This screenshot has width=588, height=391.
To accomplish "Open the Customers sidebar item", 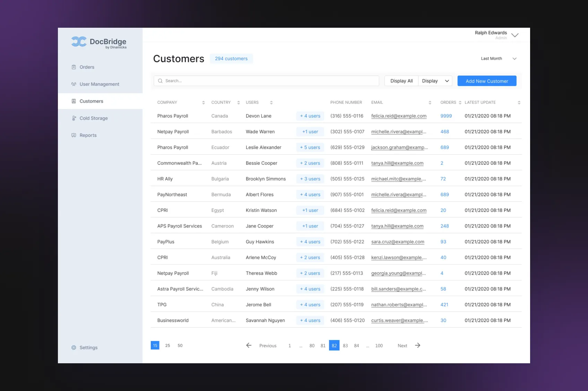I will point(92,101).
